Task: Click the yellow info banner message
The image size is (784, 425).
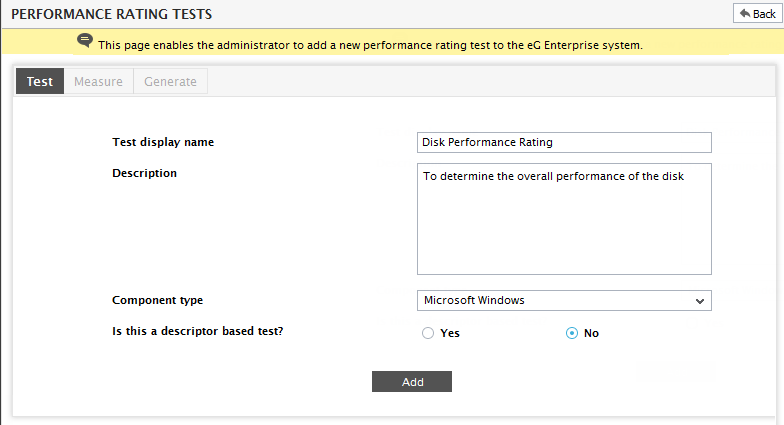Action: pyautogui.click(x=370, y=45)
